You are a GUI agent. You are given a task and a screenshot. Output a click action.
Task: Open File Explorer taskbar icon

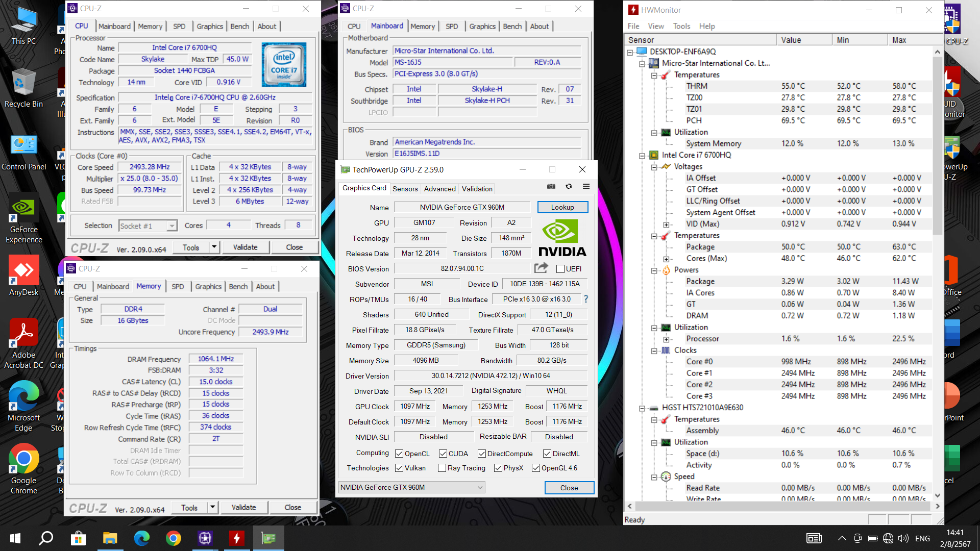pyautogui.click(x=110, y=538)
